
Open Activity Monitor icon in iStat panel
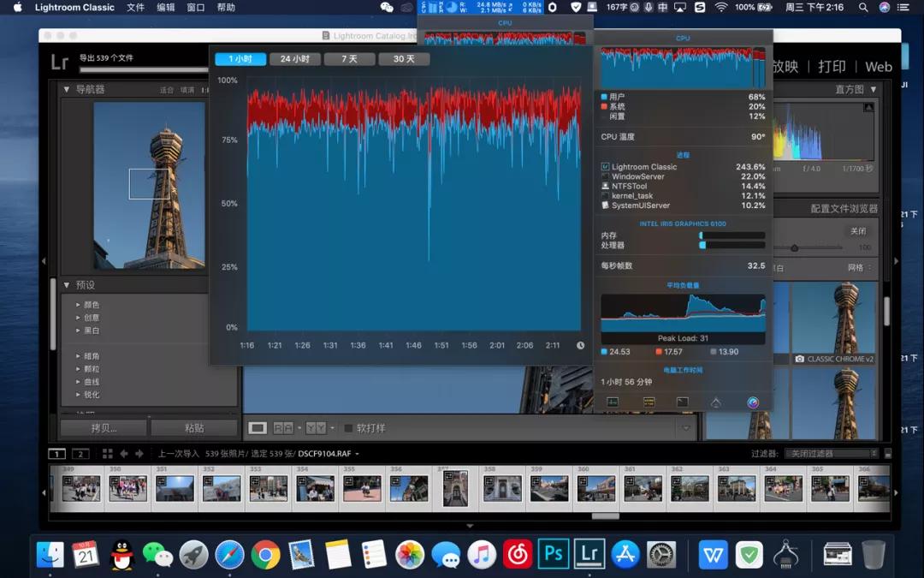click(x=613, y=402)
